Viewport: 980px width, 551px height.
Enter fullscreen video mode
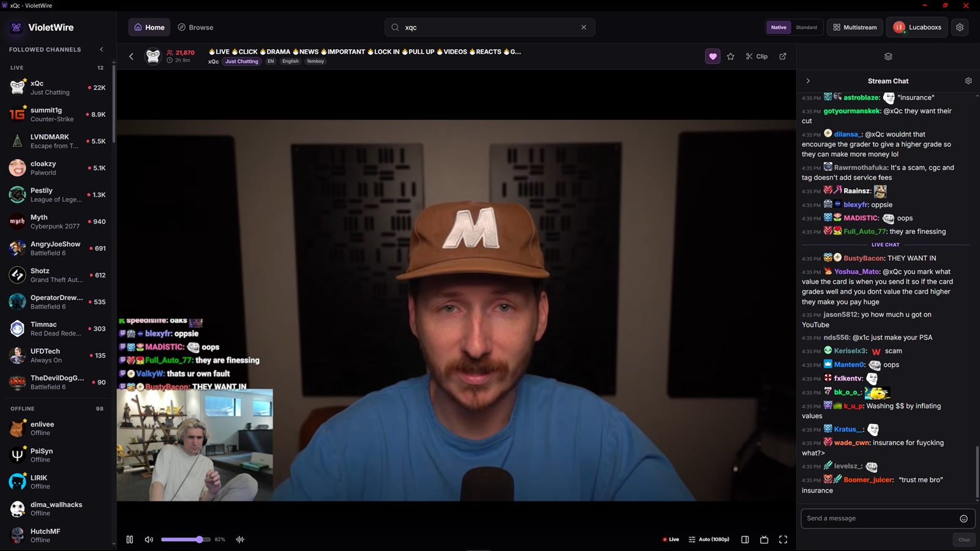point(783,539)
